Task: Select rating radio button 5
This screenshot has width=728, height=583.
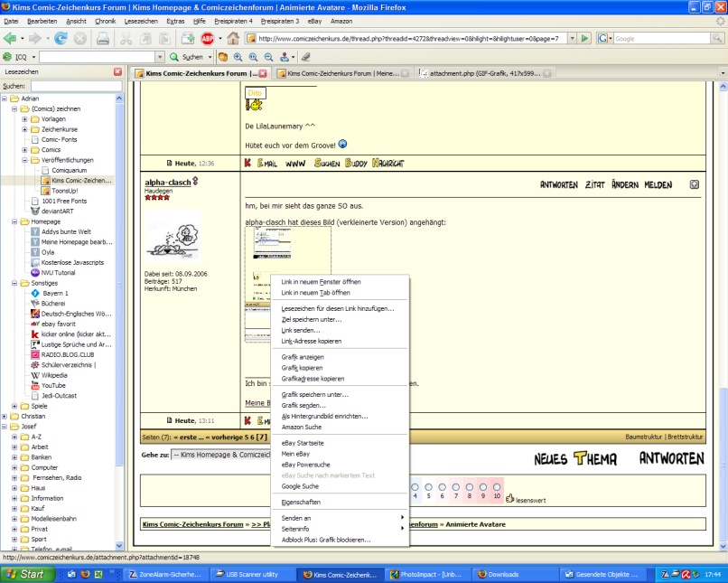Action: [429, 486]
